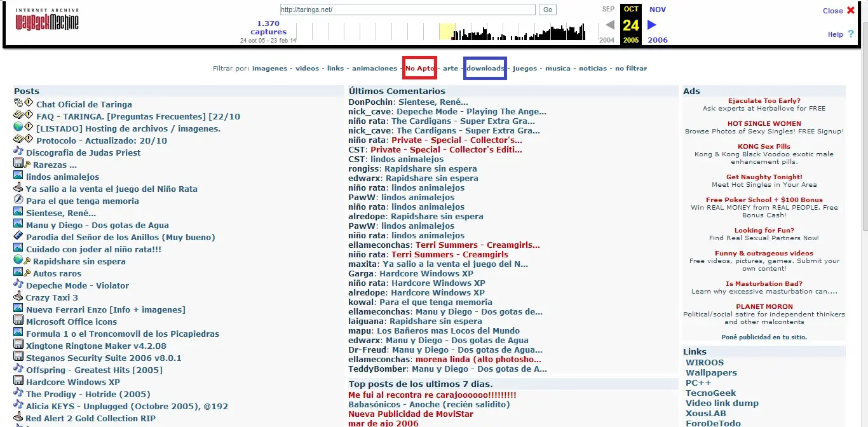The width and height of the screenshot is (868, 427).
Task: Open the Free Poker School + $100 Bonus ad
Action: 764,200
